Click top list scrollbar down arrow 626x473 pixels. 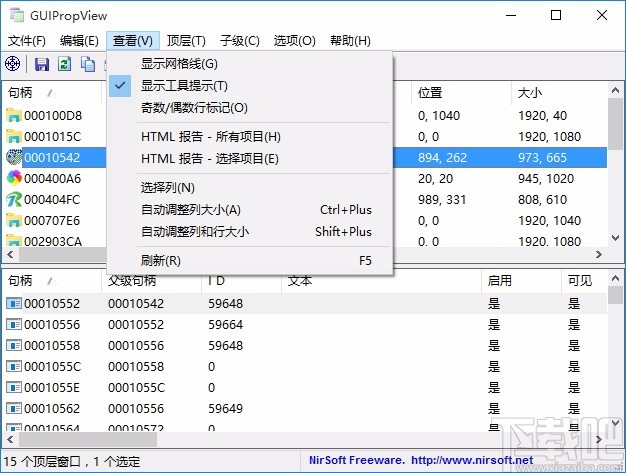coord(616,238)
